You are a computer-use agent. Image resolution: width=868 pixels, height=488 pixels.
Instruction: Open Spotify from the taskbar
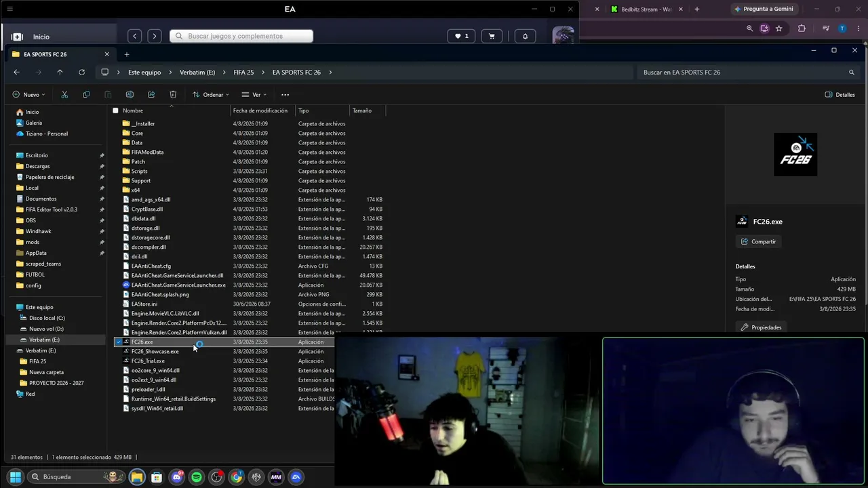coord(197,477)
